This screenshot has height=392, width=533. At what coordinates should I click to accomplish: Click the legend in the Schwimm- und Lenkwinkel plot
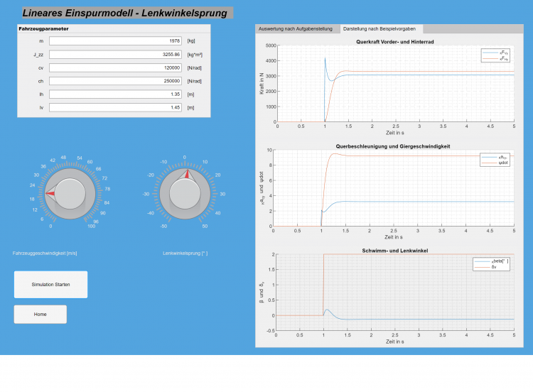point(492,264)
